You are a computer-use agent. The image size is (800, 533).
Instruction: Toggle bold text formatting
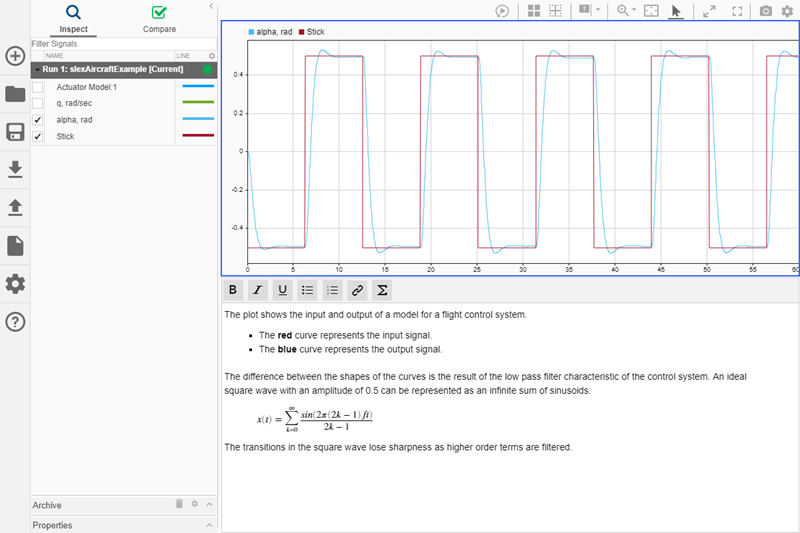click(x=233, y=290)
